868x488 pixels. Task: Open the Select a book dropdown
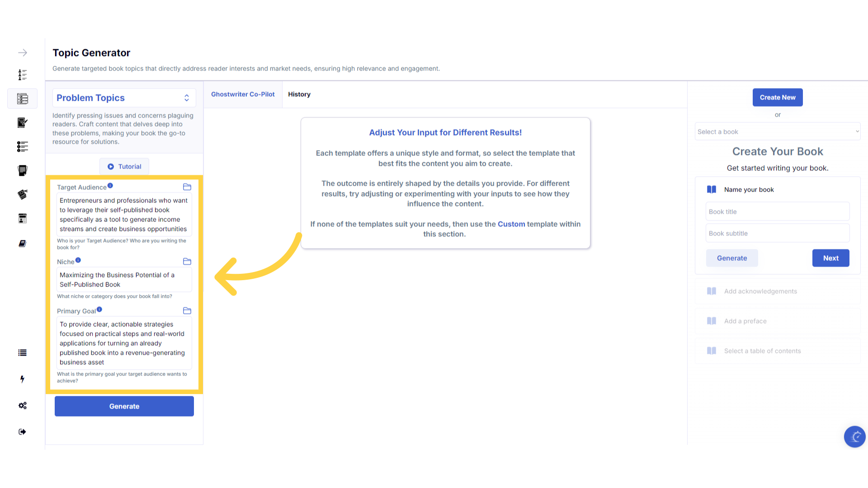778,132
